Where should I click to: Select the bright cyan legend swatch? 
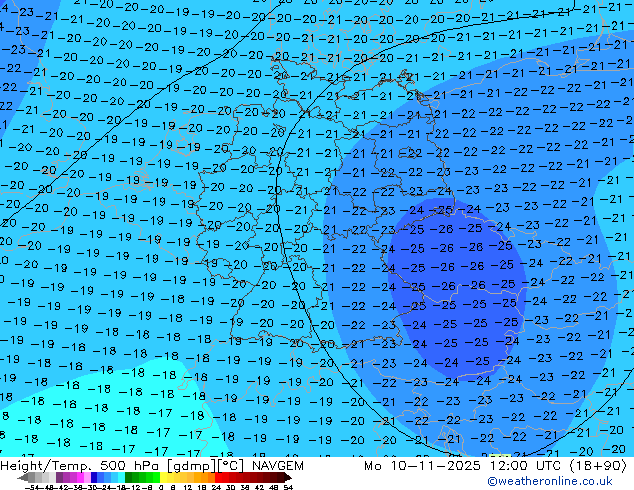pos(121,477)
